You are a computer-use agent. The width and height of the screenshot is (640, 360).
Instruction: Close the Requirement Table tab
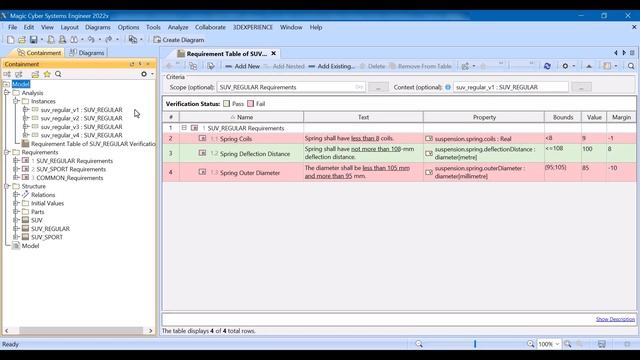click(273, 53)
